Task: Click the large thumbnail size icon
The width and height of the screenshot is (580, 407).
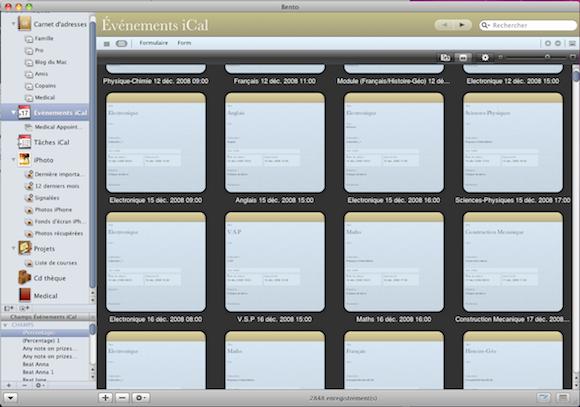Action: pos(573,57)
